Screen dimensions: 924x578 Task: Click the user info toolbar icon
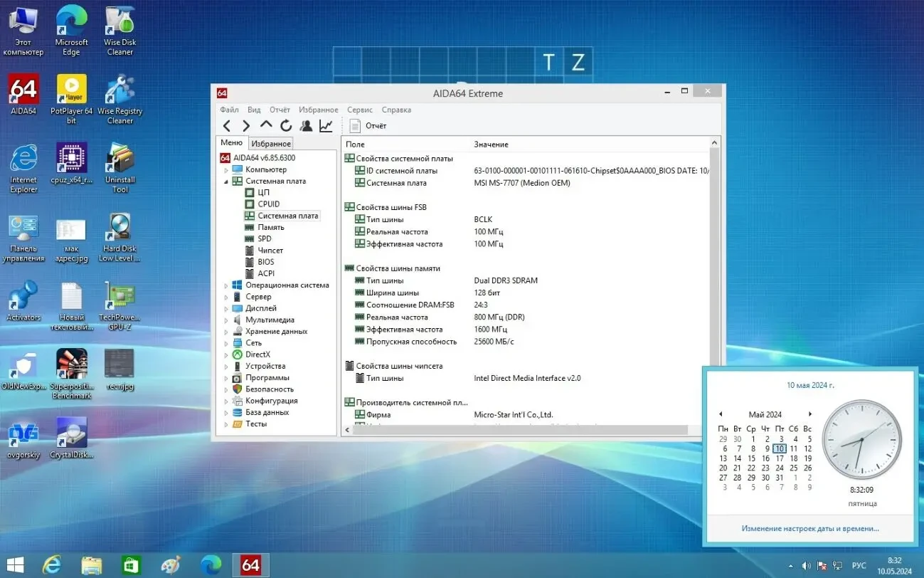(x=306, y=125)
